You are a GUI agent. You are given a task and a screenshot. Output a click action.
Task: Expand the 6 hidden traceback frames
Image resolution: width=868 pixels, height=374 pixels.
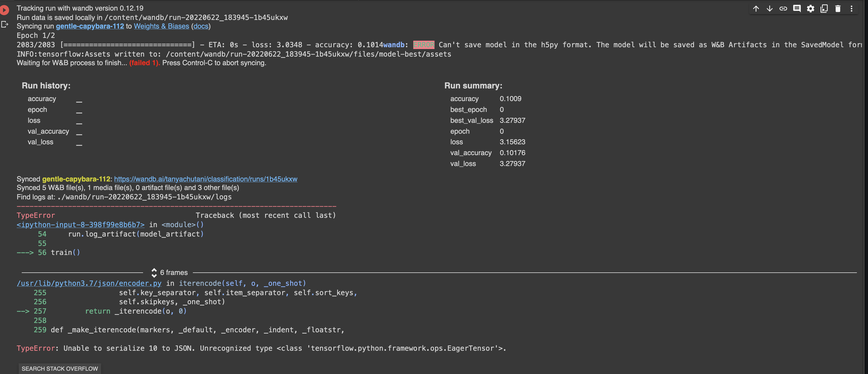[x=174, y=272]
